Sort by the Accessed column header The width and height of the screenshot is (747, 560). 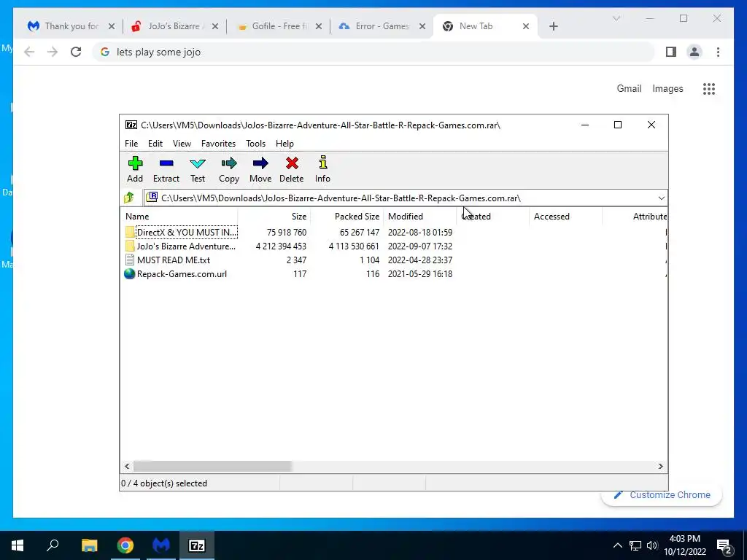click(565, 216)
